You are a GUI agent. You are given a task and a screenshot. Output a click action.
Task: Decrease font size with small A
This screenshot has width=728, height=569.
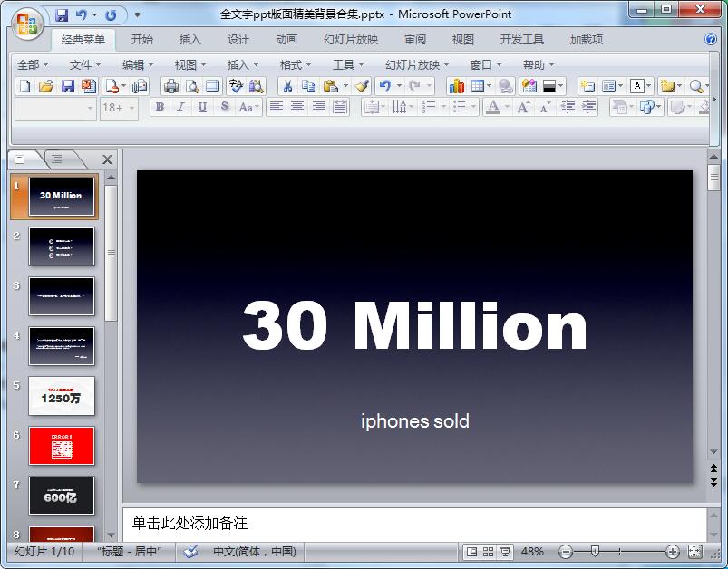click(x=545, y=108)
